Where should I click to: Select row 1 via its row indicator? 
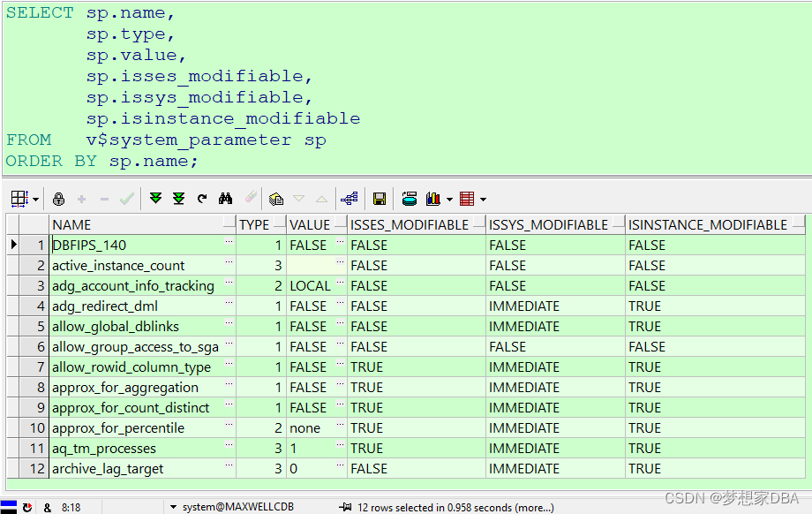[13, 246]
